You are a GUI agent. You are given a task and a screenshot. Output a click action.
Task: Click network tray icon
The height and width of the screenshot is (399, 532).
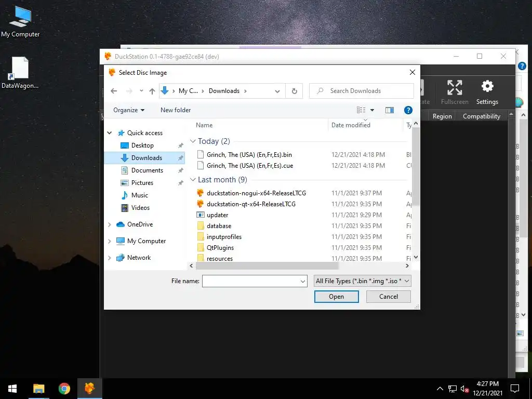pos(453,389)
